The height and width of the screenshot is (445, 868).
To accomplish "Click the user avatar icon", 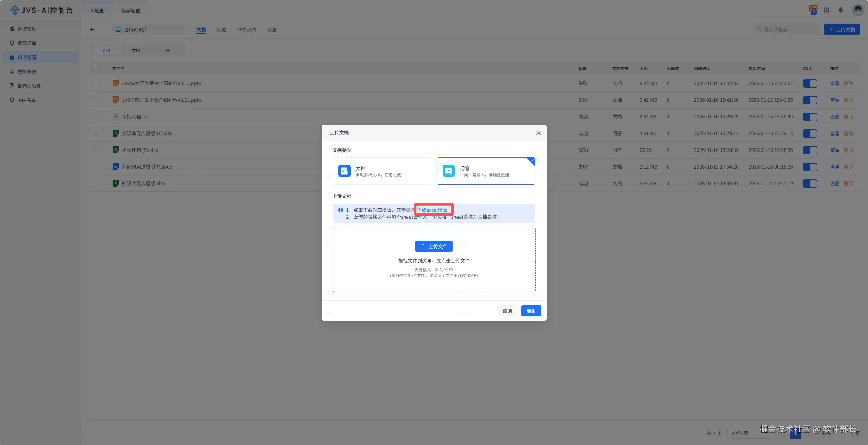I will pyautogui.click(x=857, y=10).
